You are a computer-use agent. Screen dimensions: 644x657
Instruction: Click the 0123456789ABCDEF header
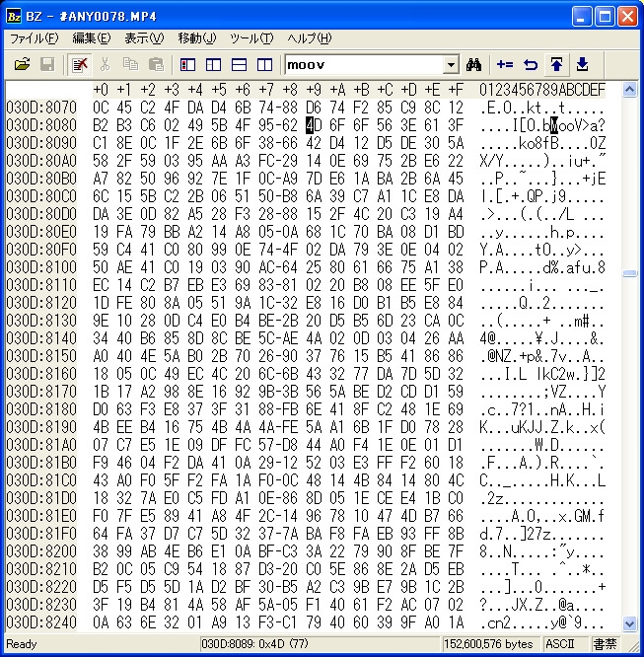pos(542,89)
